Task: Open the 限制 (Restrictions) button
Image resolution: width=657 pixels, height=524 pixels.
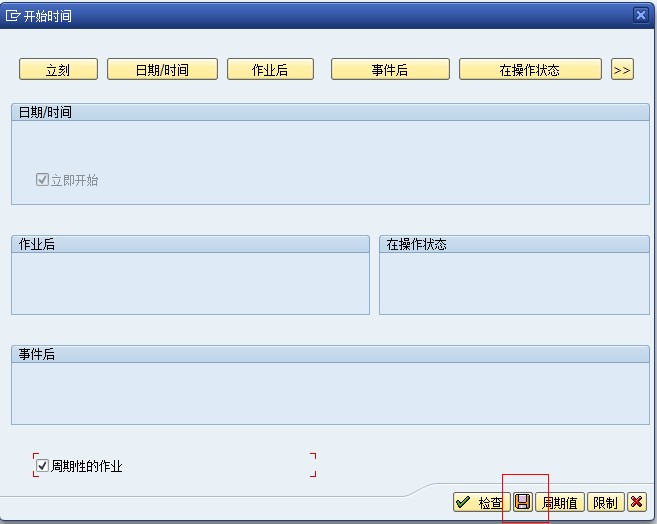Action: pos(606,502)
